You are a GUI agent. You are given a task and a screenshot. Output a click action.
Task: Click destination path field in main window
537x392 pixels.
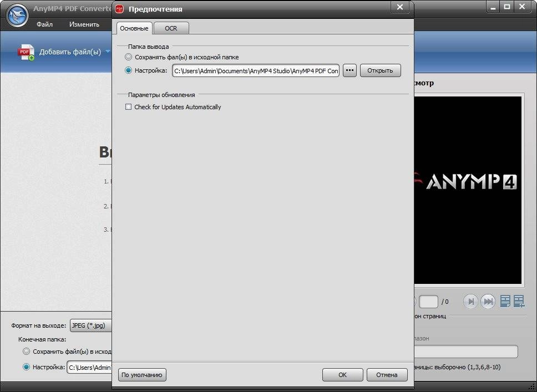[x=89, y=368]
